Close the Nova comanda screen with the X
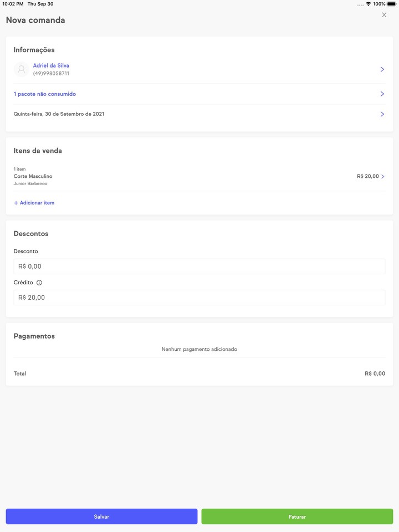399x532 pixels. pos(384,14)
